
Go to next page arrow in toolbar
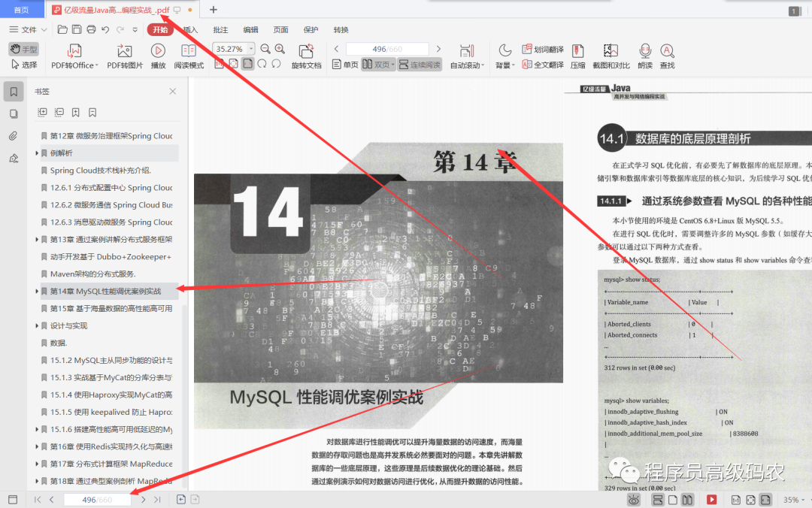tap(438, 49)
